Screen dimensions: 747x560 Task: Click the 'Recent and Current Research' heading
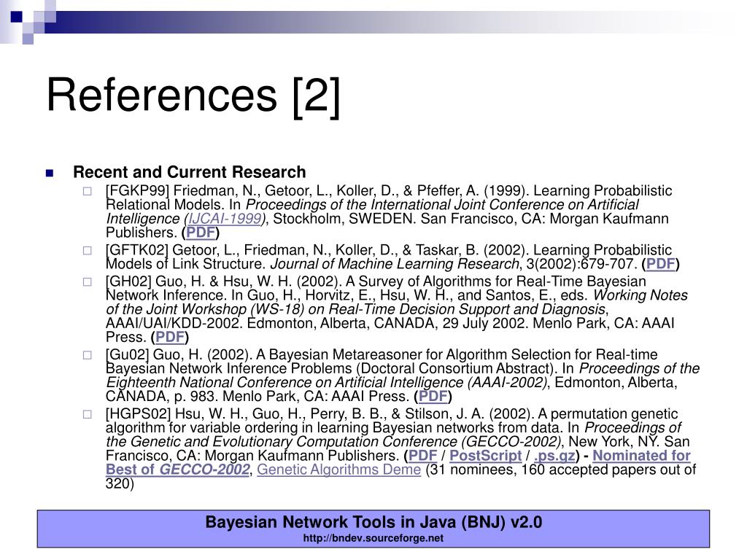click(x=189, y=172)
